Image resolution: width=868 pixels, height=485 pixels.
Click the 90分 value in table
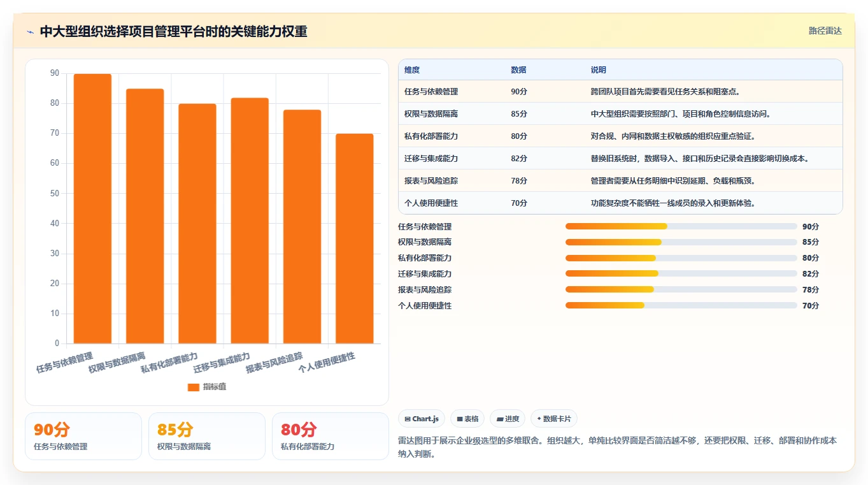[x=519, y=92]
